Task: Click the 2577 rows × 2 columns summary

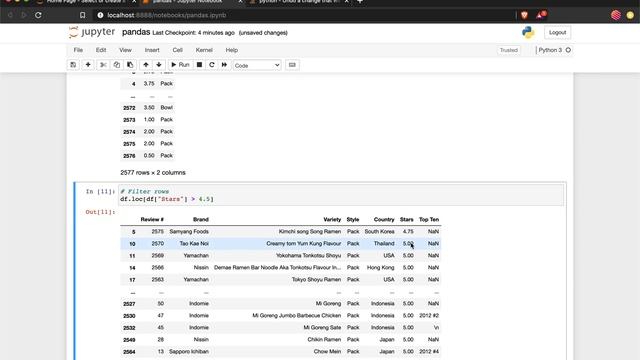Action: [x=153, y=173]
